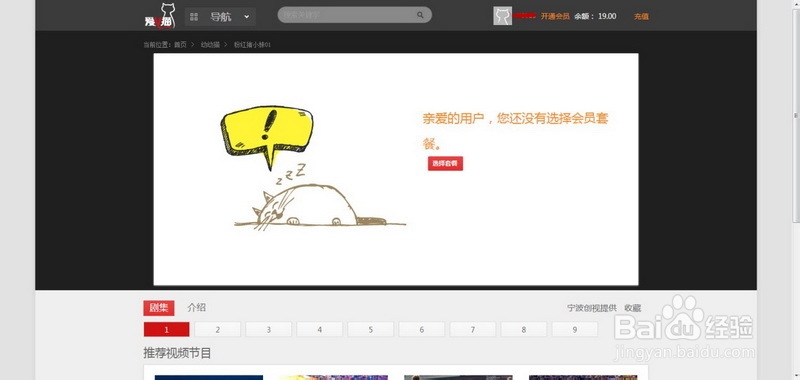This screenshot has height=380, width=800.
Task: Select episode 5
Action: (x=370, y=330)
